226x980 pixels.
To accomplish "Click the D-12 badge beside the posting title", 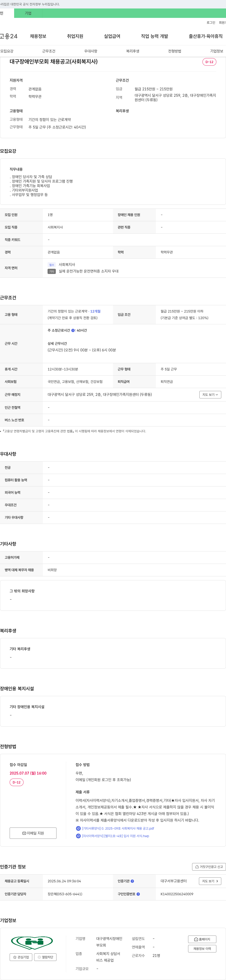I will pyautogui.click(x=209, y=62).
